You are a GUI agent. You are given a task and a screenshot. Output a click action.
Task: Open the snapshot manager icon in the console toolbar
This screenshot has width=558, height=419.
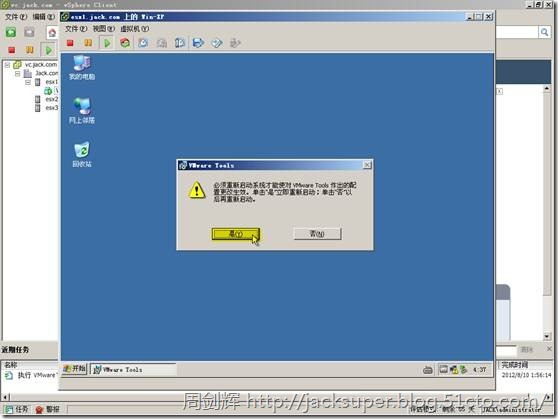[180, 43]
